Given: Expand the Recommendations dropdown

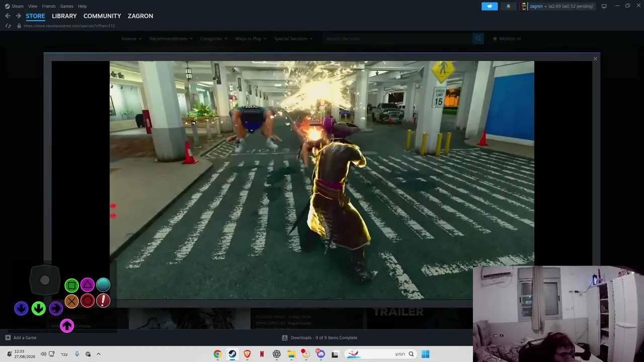Looking at the screenshot, I should (x=171, y=39).
